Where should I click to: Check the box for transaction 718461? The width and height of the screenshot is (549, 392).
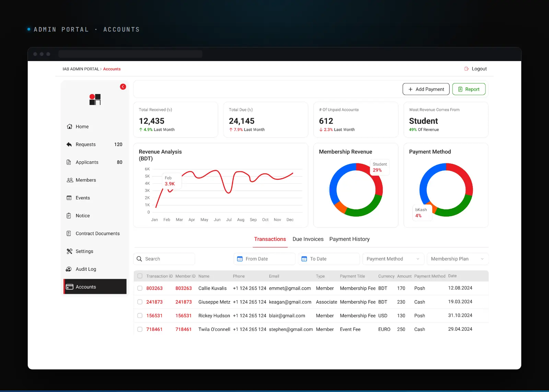pos(140,330)
